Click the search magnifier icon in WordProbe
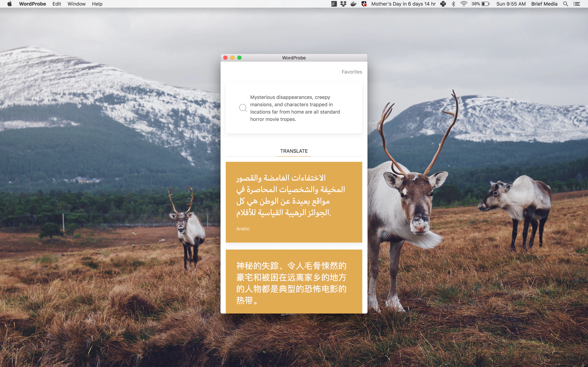This screenshot has height=367, width=588. 243,108
